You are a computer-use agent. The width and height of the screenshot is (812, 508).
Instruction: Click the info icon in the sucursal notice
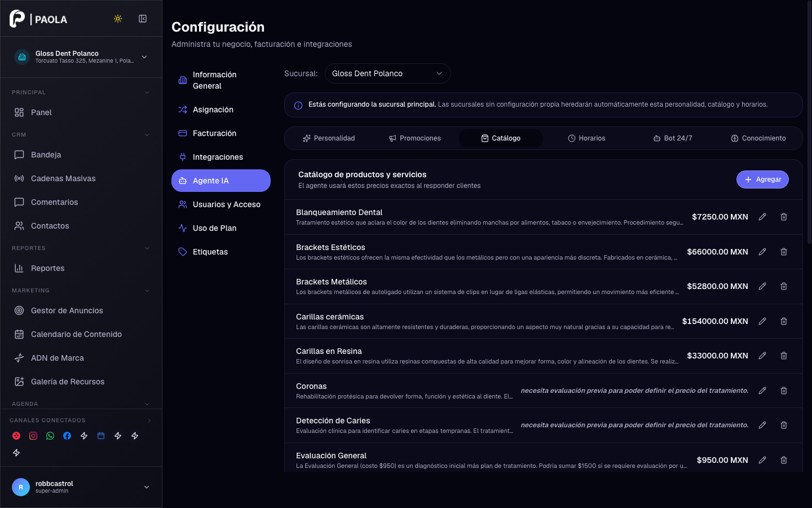(298, 106)
